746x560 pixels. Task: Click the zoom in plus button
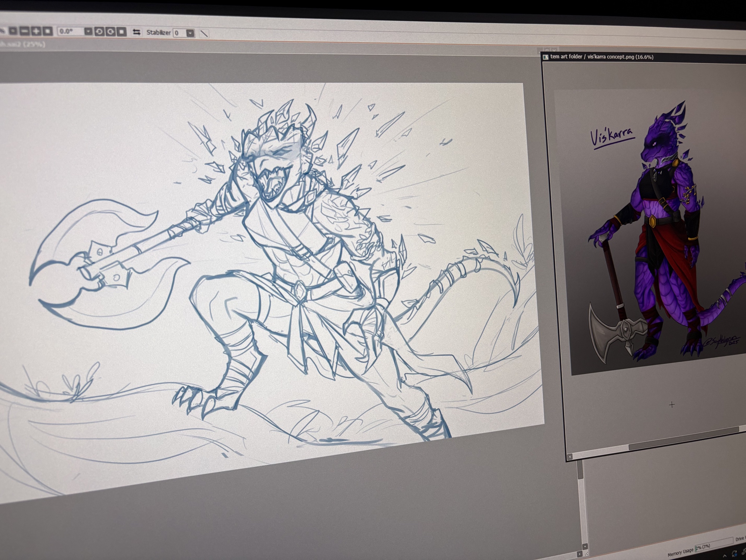[36, 31]
